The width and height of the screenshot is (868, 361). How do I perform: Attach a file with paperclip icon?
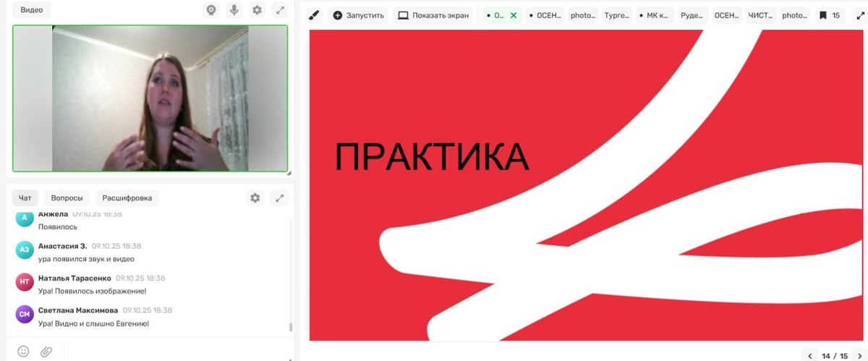[46, 351]
